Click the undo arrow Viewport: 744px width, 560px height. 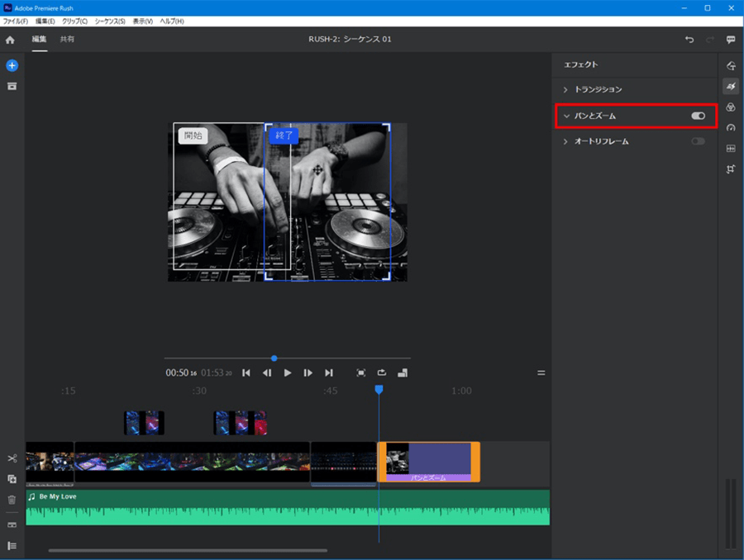click(x=689, y=40)
